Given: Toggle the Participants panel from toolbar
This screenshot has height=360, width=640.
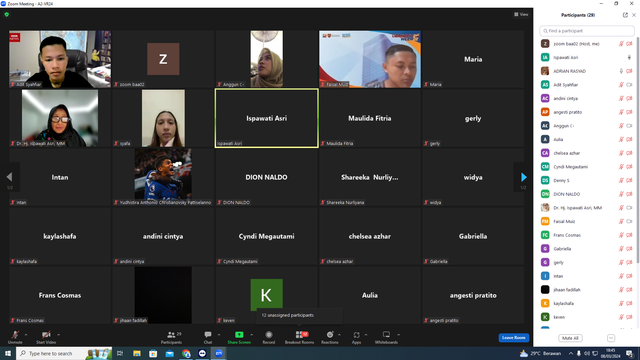Looking at the screenshot, I should pyautogui.click(x=171, y=337).
